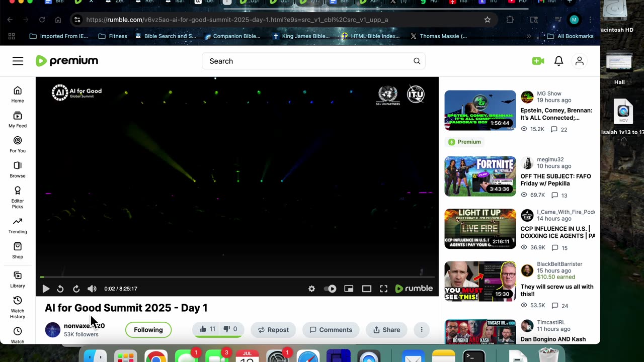Screen dimensions: 644x362
Task: Enable picture-in-picture mode
Action: 349,289
